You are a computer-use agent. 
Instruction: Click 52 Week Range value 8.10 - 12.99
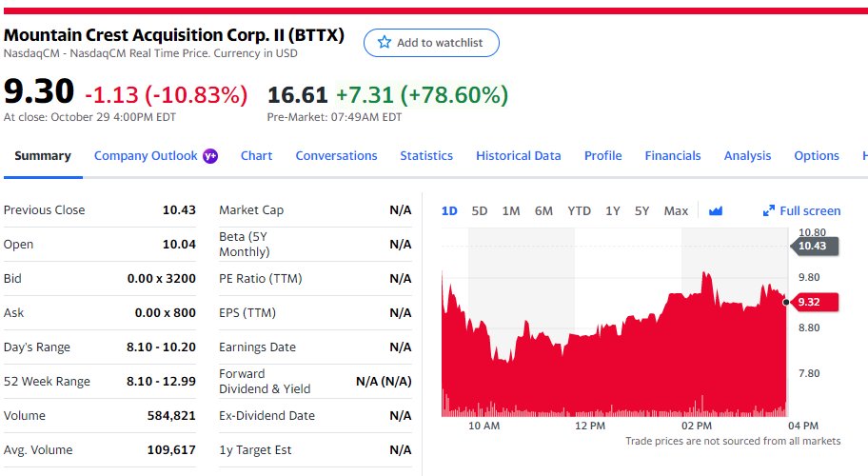pyautogui.click(x=161, y=382)
